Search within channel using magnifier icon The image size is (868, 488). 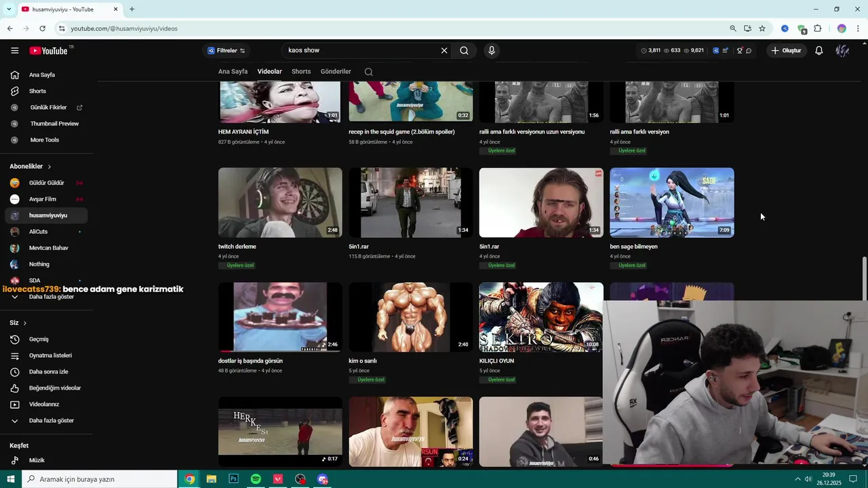(368, 72)
